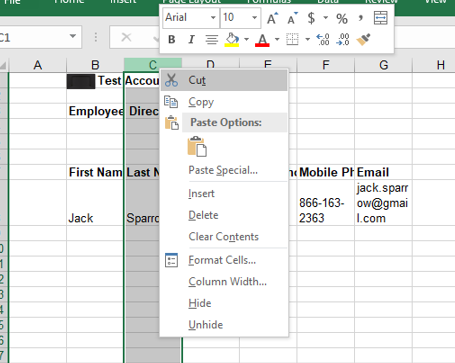Decrease font size with small A icon
The height and width of the screenshot is (363, 455).
(292, 18)
